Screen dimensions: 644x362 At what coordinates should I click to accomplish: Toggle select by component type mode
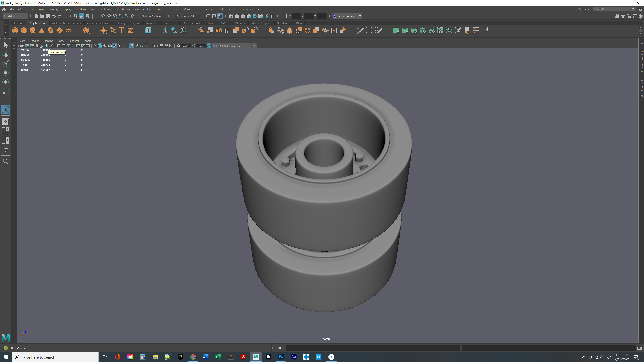(x=88, y=16)
